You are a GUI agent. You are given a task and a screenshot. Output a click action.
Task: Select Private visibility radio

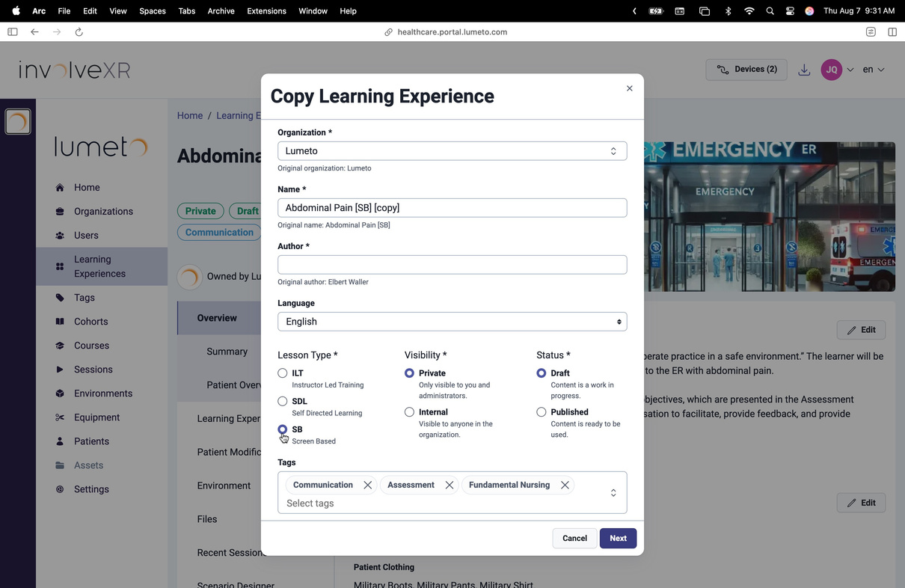coord(409,373)
